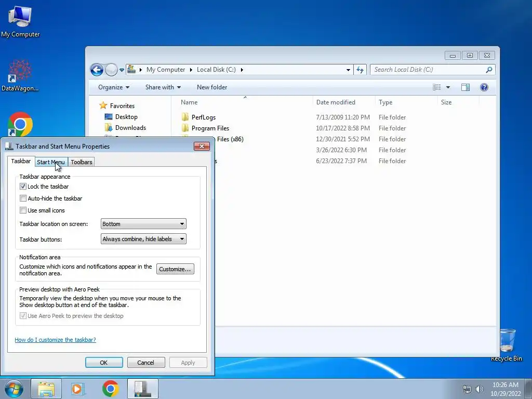Click My Computer in address breadcrumb

click(166, 70)
